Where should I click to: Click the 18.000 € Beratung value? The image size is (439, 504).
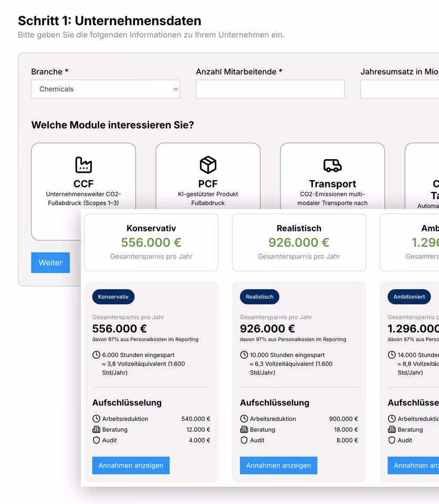(346, 429)
